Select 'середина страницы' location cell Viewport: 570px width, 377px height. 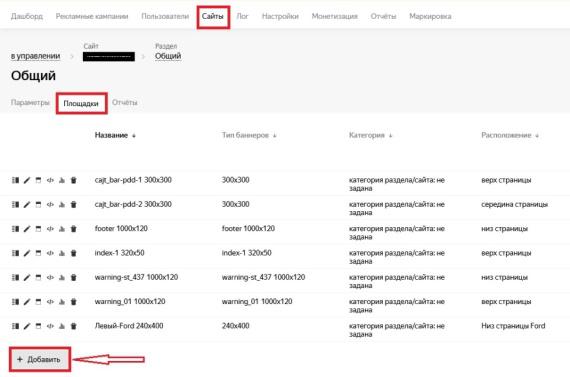pos(514,204)
